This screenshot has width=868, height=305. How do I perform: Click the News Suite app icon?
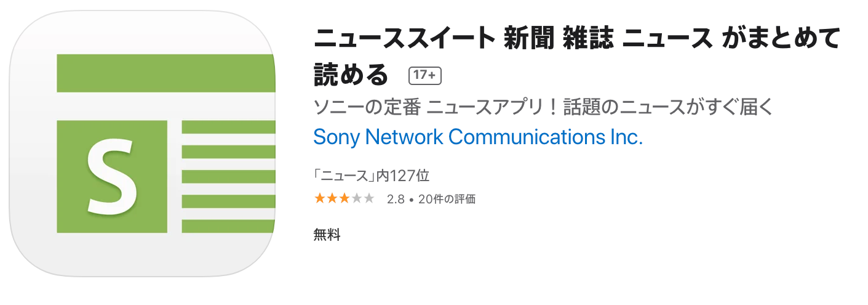(x=142, y=144)
